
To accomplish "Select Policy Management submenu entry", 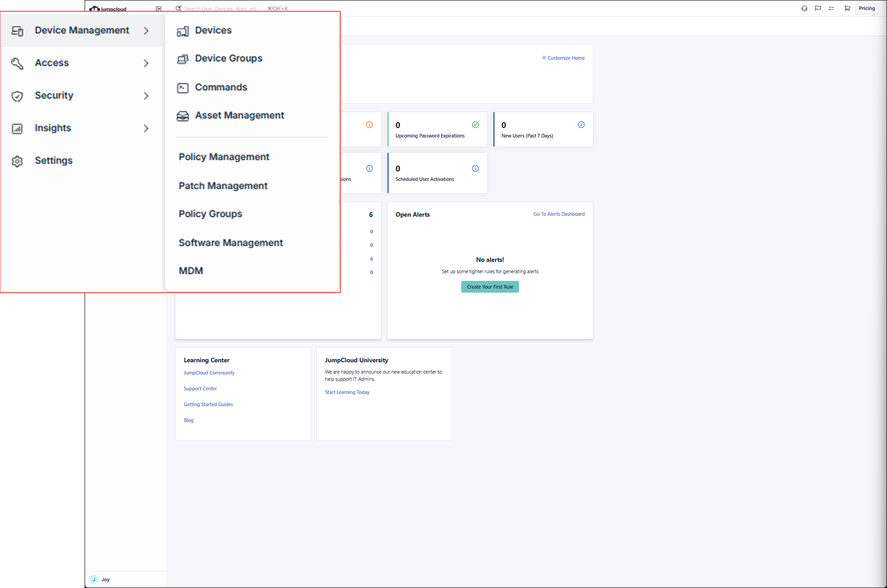I will (x=224, y=157).
